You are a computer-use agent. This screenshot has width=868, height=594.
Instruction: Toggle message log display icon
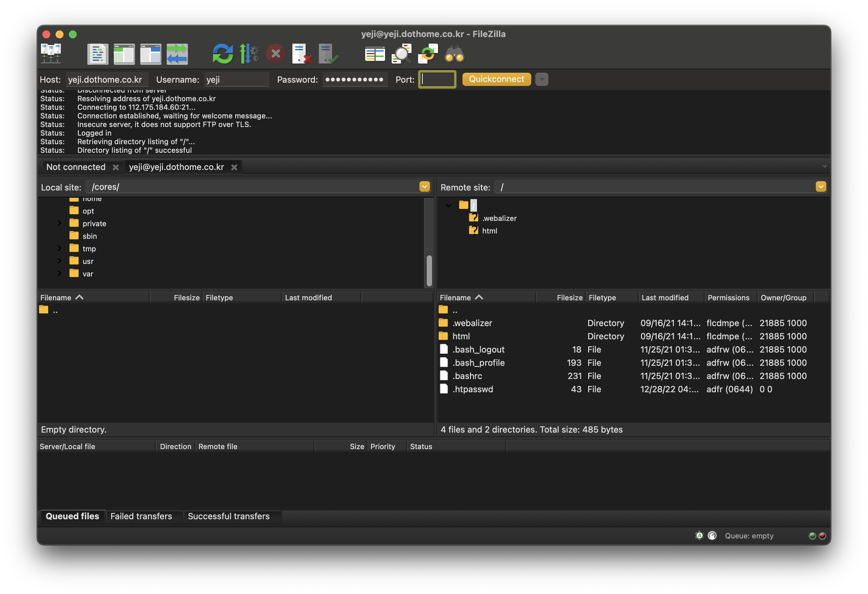(98, 54)
